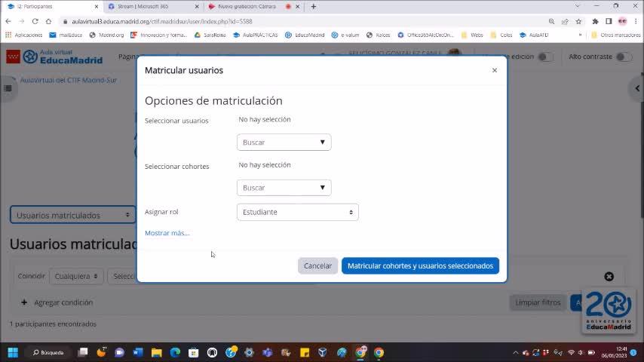Close the Matricular usuarios dialog
644x362 pixels.
pyautogui.click(x=495, y=70)
